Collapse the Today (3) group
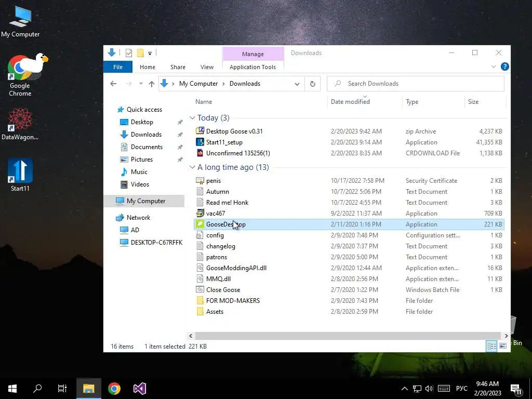This screenshot has height=399, width=532. pyautogui.click(x=192, y=118)
